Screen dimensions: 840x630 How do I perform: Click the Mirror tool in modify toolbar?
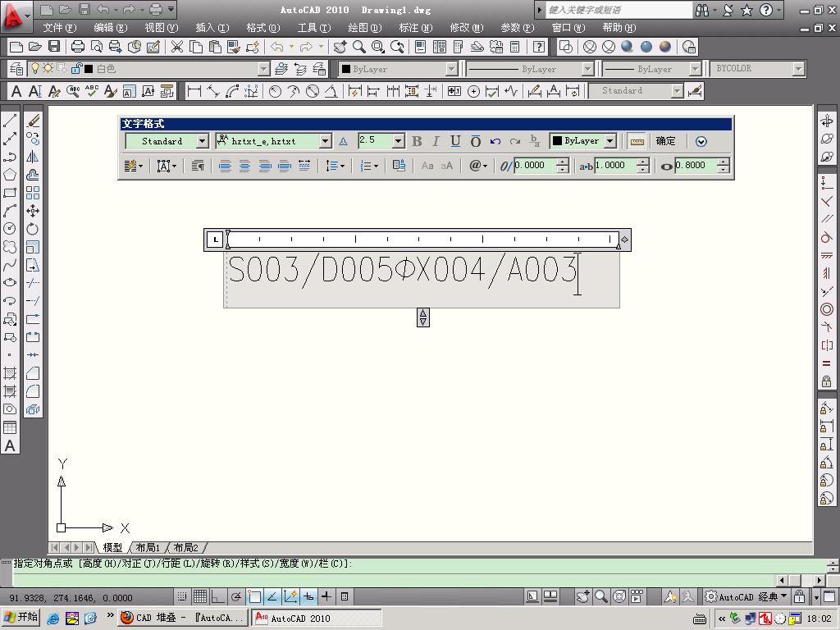coord(33,157)
